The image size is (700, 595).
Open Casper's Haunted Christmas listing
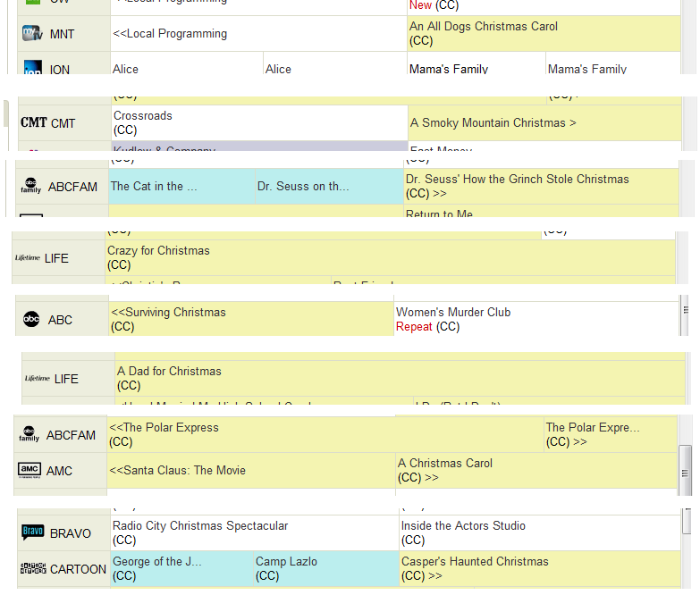[x=540, y=568]
